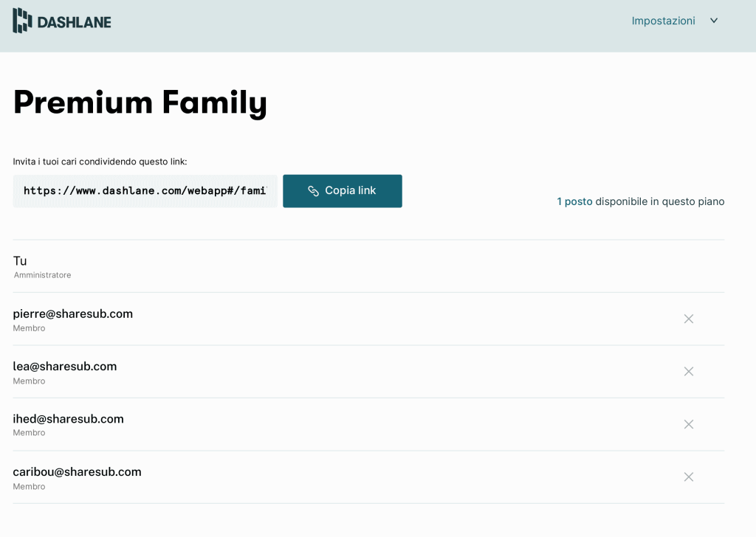The height and width of the screenshot is (537, 756).
Task: Click the Premium Family heading
Action: (140, 103)
